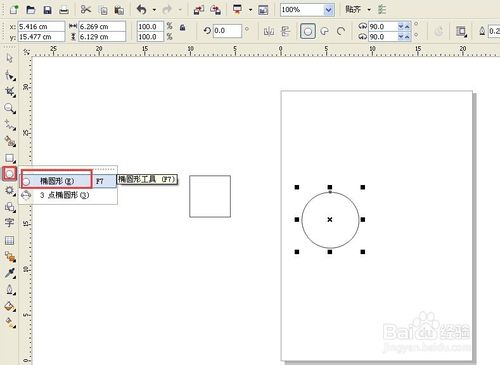Select the Rectangle tool in toolbox
The width and height of the screenshot is (500, 365).
point(10,158)
